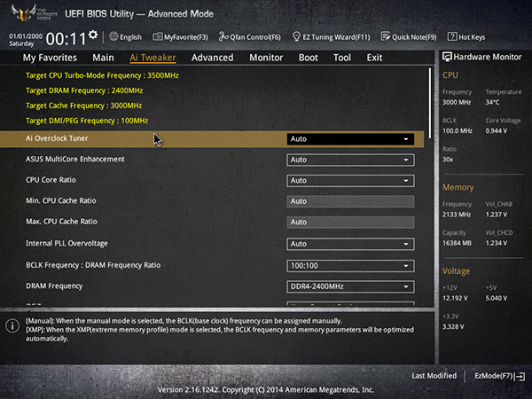Image resolution: width=532 pixels, height=399 pixels.
Task: Click the info icon in help panel
Action: pos(12,325)
